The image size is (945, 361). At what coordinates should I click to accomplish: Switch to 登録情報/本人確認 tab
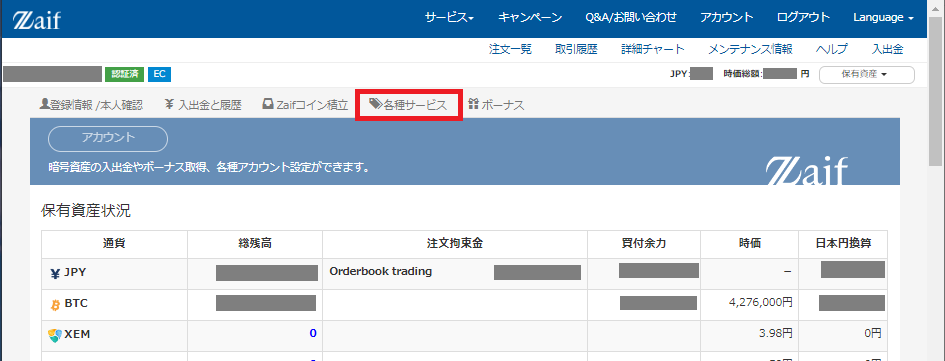pos(91,105)
